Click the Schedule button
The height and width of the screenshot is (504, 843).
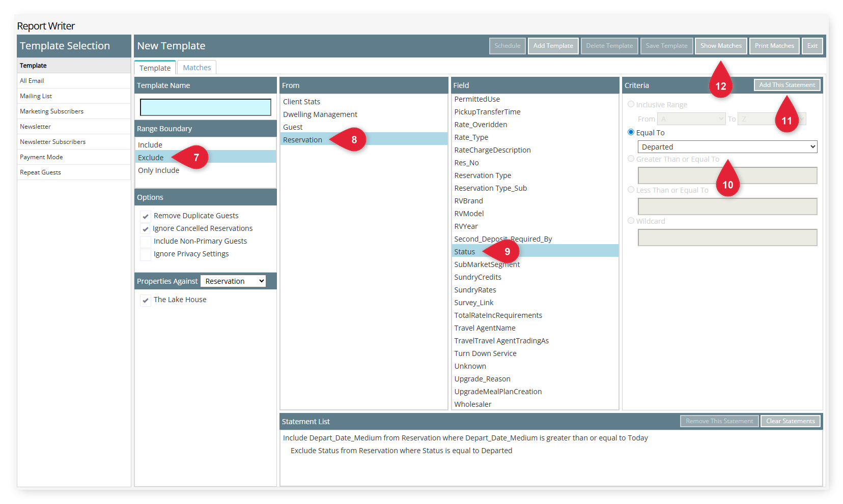508,46
